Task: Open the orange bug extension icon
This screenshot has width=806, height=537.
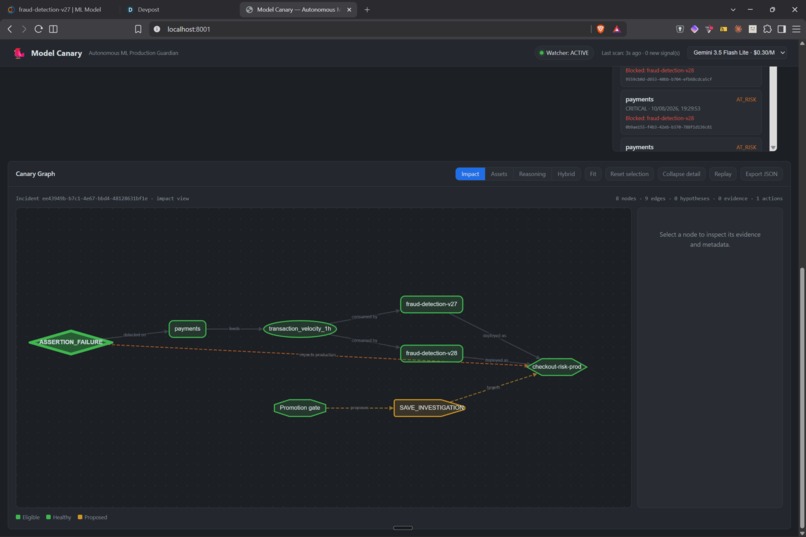Action: [738, 29]
